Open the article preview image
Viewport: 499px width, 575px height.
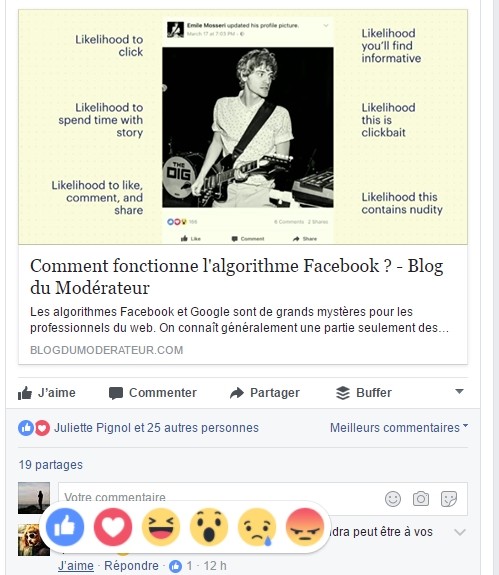[x=243, y=127]
